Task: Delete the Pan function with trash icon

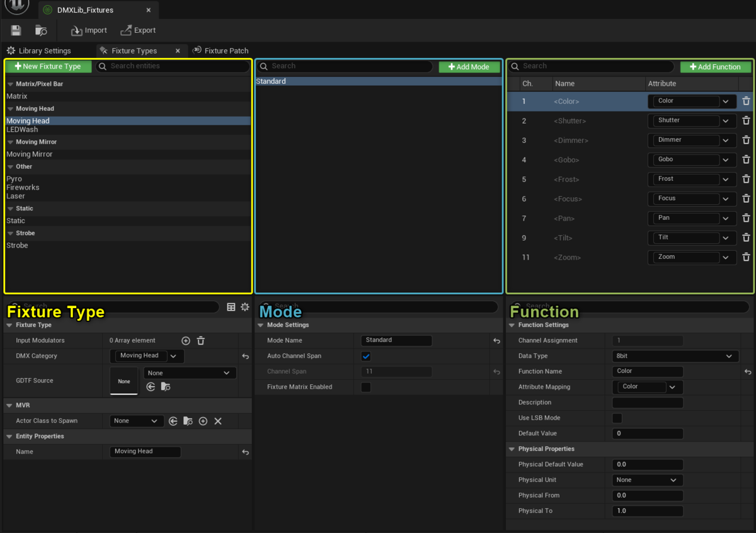Action: click(746, 218)
